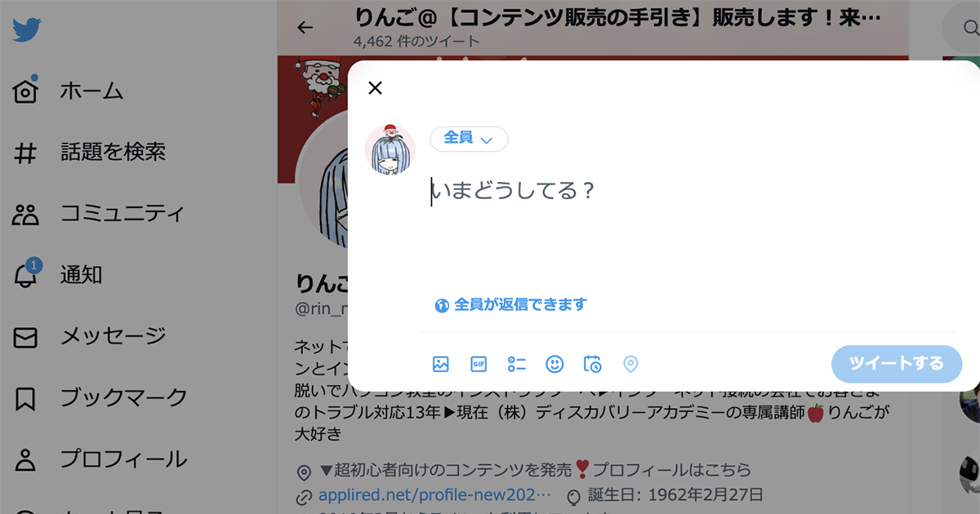The height and width of the screenshot is (514, 980).
Task: Expand the 全員 audience dropdown
Action: pyautogui.click(x=469, y=139)
